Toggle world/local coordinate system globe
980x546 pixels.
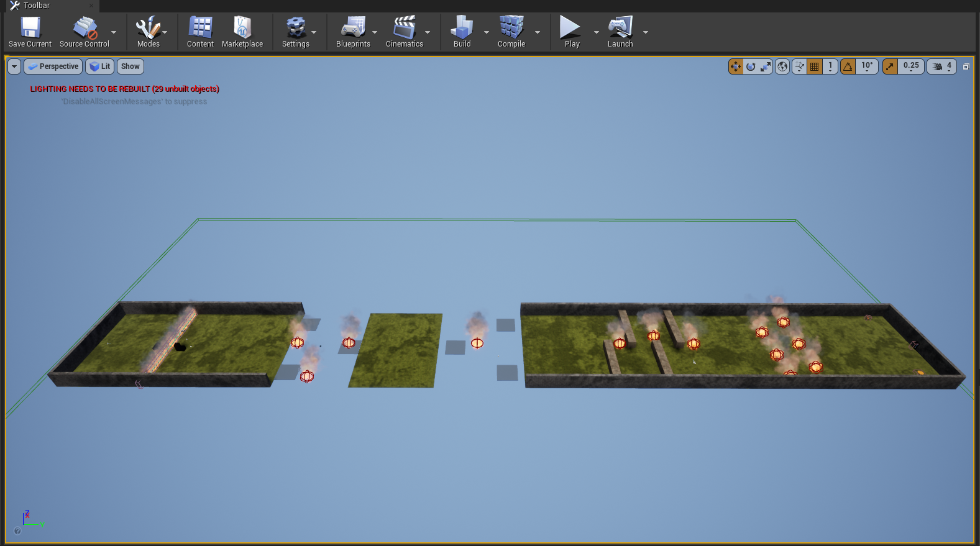(x=782, y=66)
